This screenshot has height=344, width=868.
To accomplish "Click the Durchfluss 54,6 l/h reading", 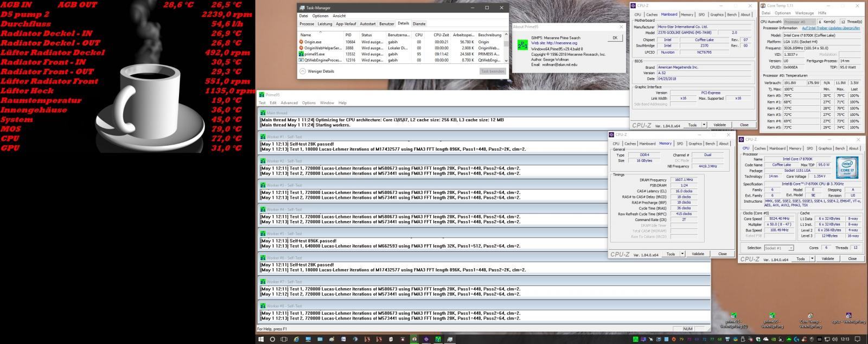I will pyautogui.click(x=226, y=24).
